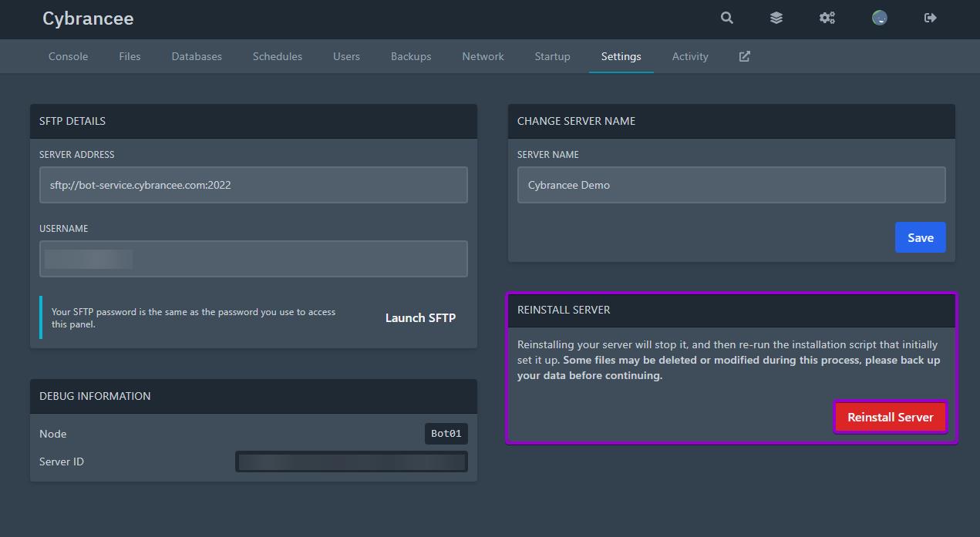Go to the Databases tab
Screen dimensions: 980x537
pyautogui.click(x=197, y=56)
